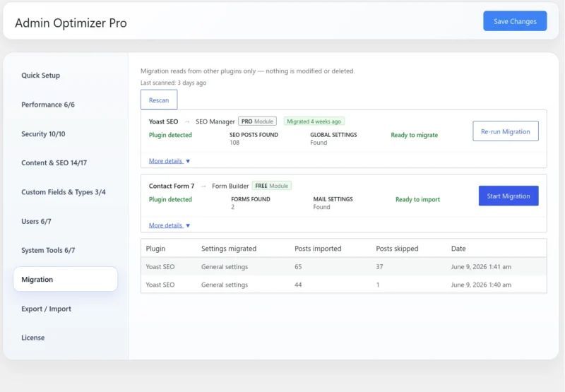Image resolution: width=565 pixels, height=392 pixels.
Task: Click the 44 posts imported cell
Action: (298, 285)
